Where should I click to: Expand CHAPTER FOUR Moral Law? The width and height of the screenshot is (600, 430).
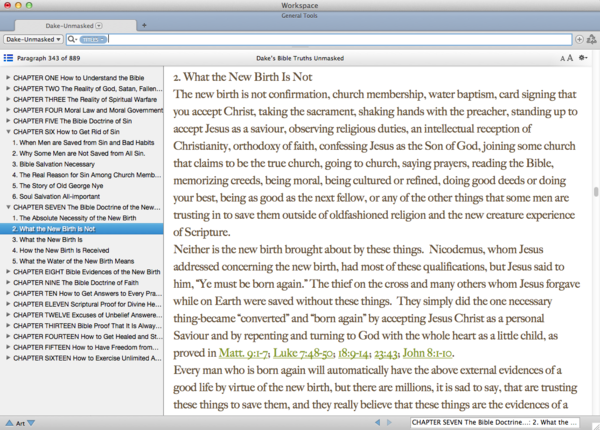point(8,109)
